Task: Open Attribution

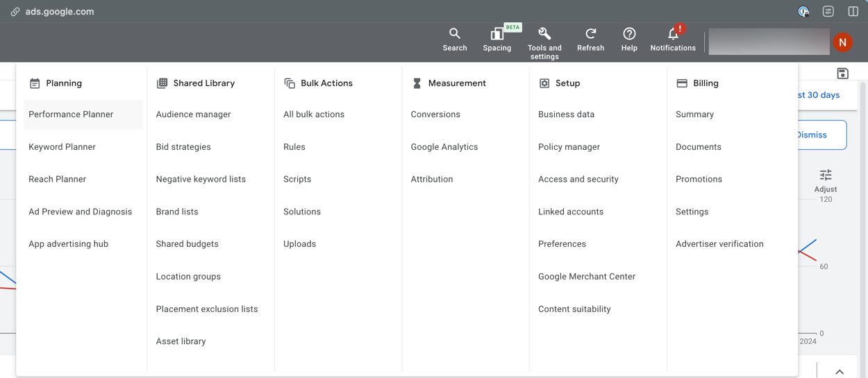Action: point(432,179)
